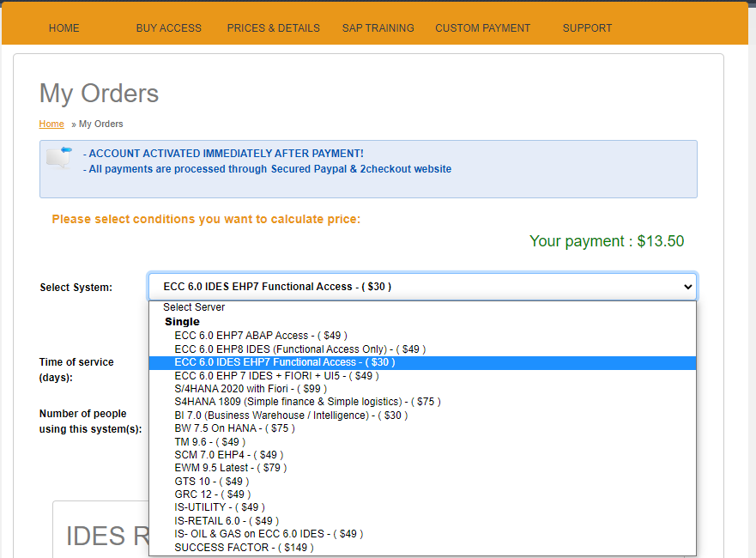Choose SCM 7.0 EHP4 option
756x558 pixels.
point(422,455)
